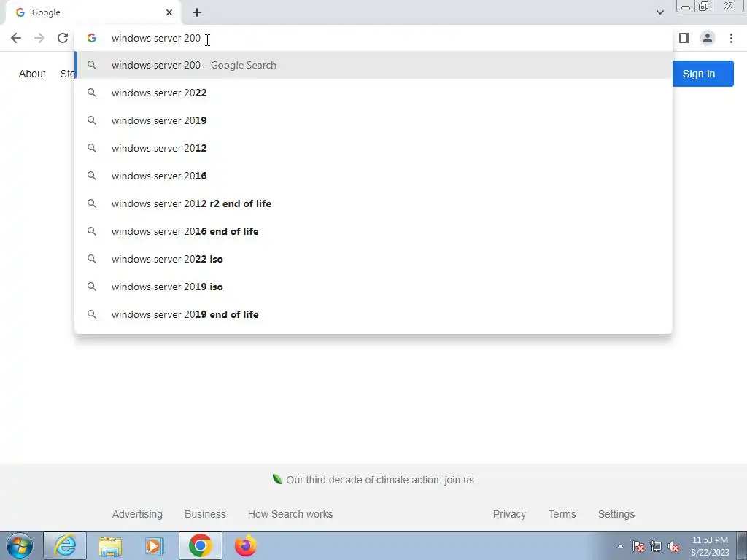Click the Google logo in the address bar
The image size is (747, 560).
click(91, 38)
